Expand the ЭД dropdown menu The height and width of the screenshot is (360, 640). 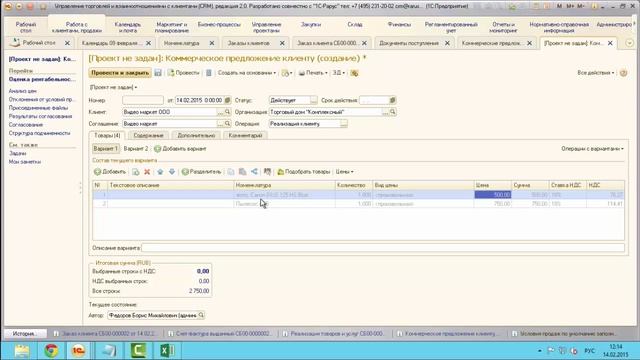pos(338,73)
